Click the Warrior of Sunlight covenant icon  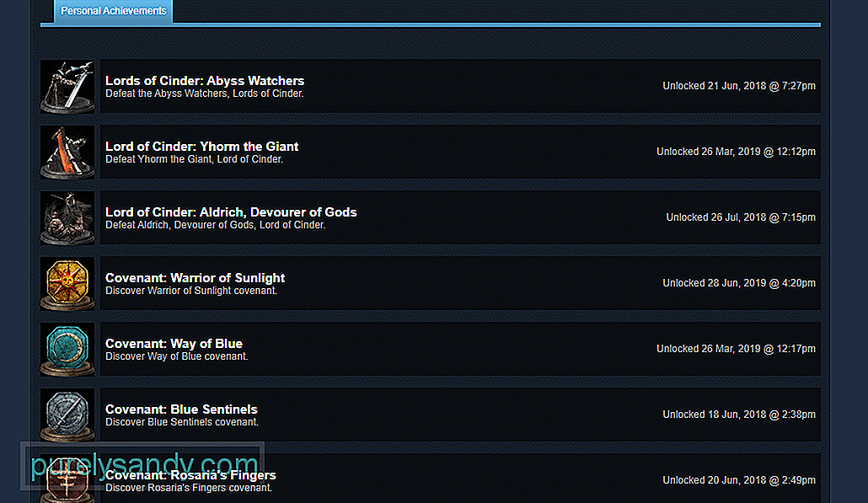click(67, 283)
